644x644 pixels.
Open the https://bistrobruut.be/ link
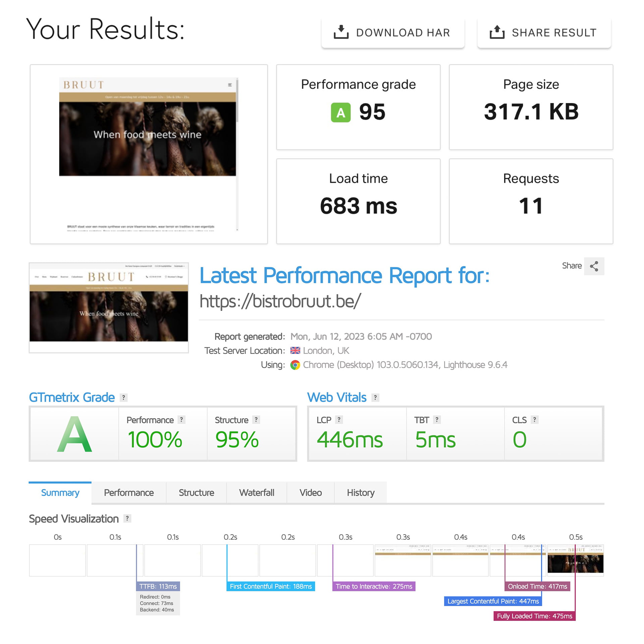(280, 301)
